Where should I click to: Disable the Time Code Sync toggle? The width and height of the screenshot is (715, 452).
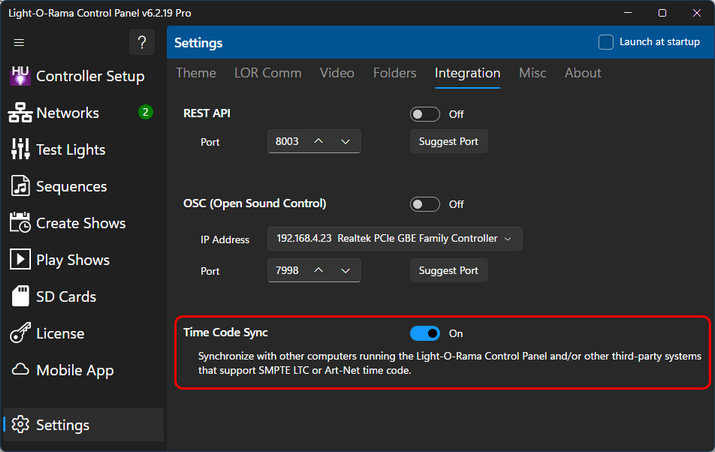(425, 333)
